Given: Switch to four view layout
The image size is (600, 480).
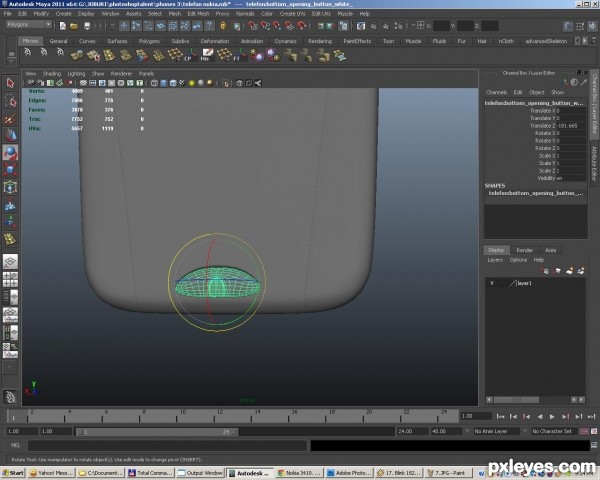Looking at the screenshot, I should point(10,279).
